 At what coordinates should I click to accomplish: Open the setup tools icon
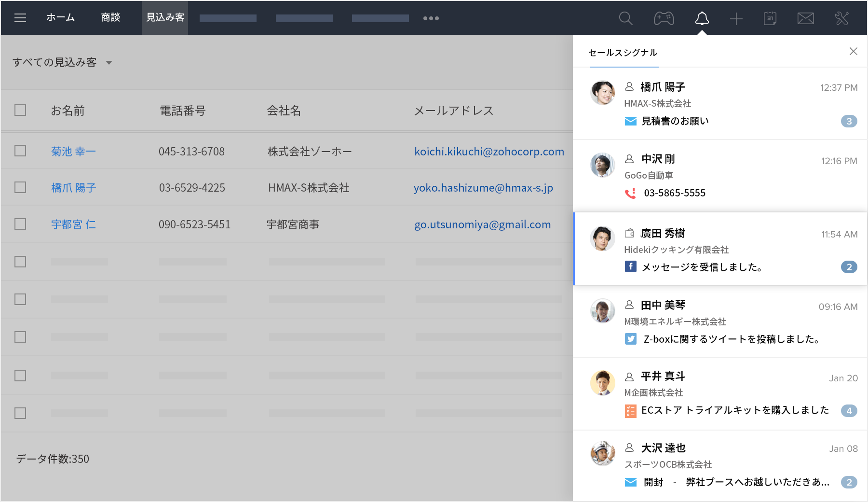841,18
